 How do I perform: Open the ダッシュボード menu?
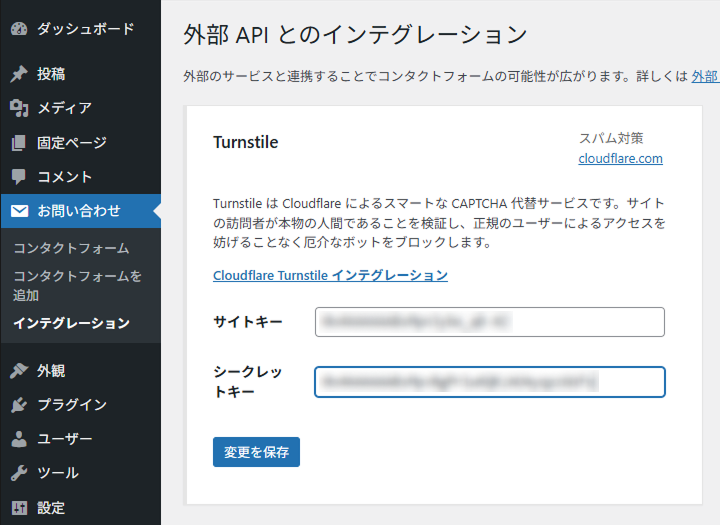tap(80, 29)
